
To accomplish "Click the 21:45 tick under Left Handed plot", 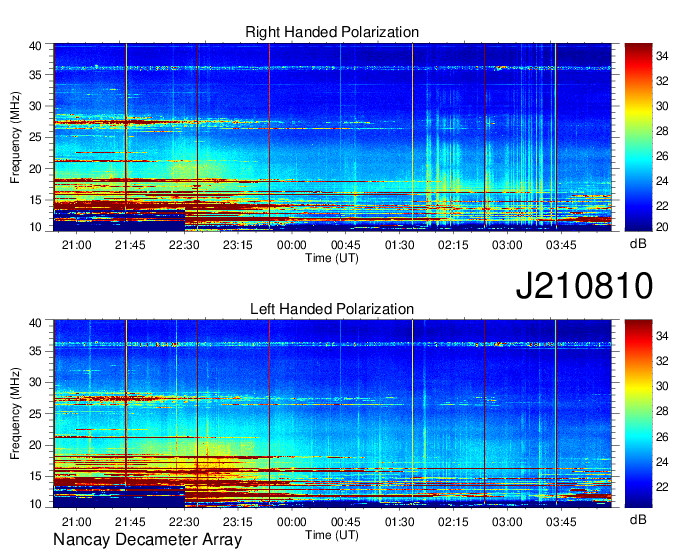I will pos(130,522).
